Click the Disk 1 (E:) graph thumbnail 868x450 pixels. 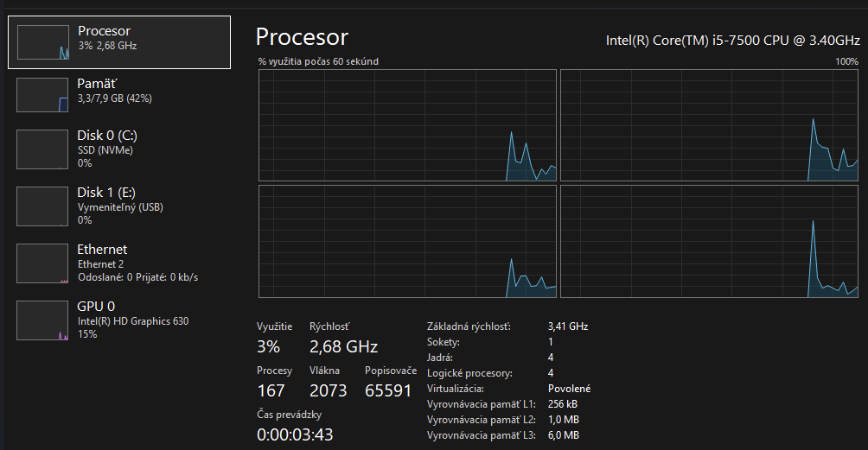[42, 206]
